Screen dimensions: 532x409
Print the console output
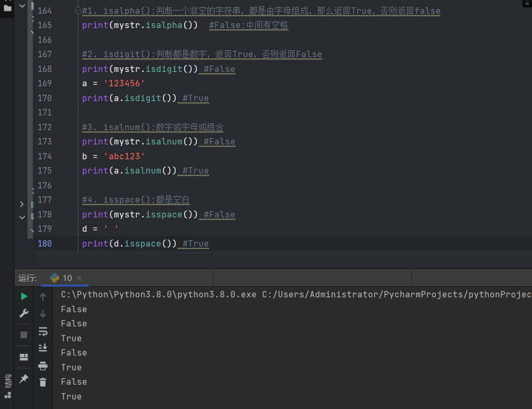[43, 366]
